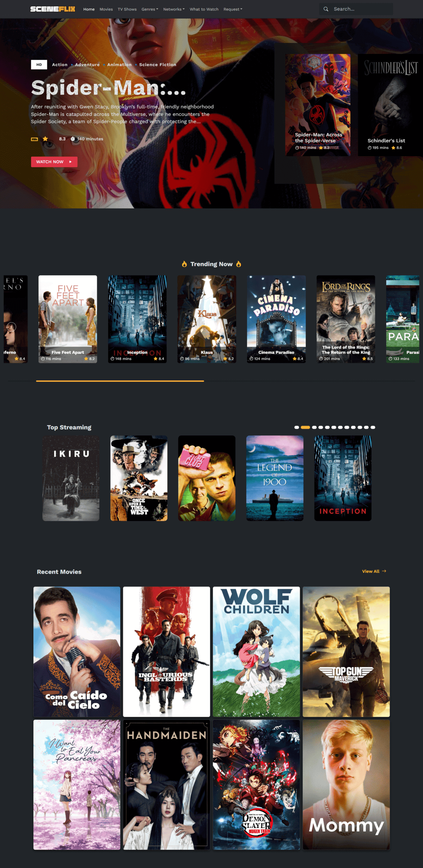Click the Five Feet Apart card title
The image size is (423, 868).
tap(68, 352)
